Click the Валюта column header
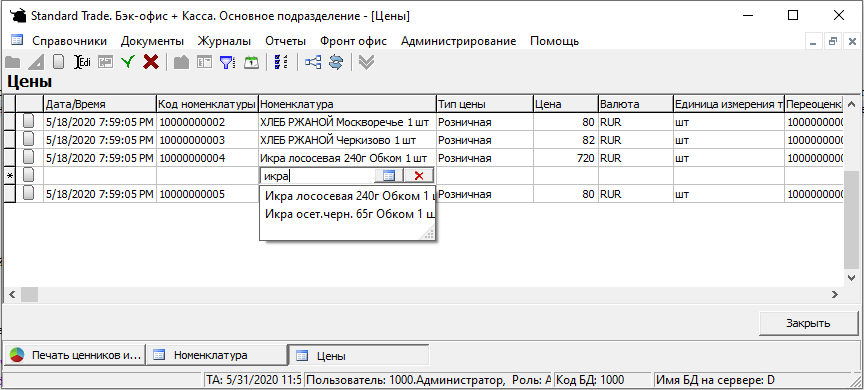Image resolution: width=864 pixels, height=390 pixels. click(635, 104)
